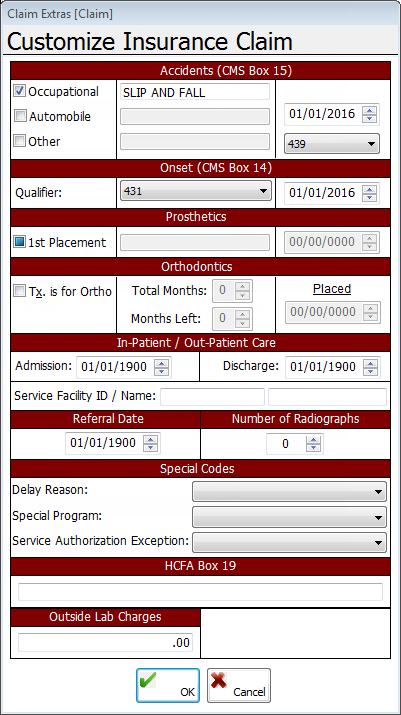Uncheck the Occupational accident checkbox
This screenshot has height=715, width=401.
(20, 91)
